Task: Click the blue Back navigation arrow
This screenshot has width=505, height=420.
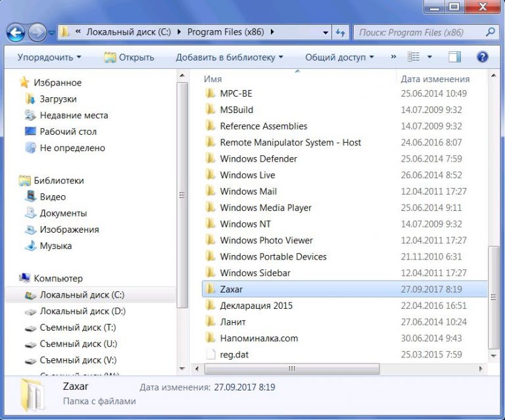Action: [x=16, y=32]
